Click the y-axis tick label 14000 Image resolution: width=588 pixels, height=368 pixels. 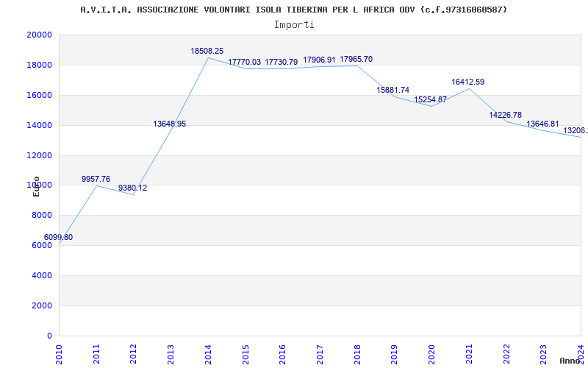(40, 125)
